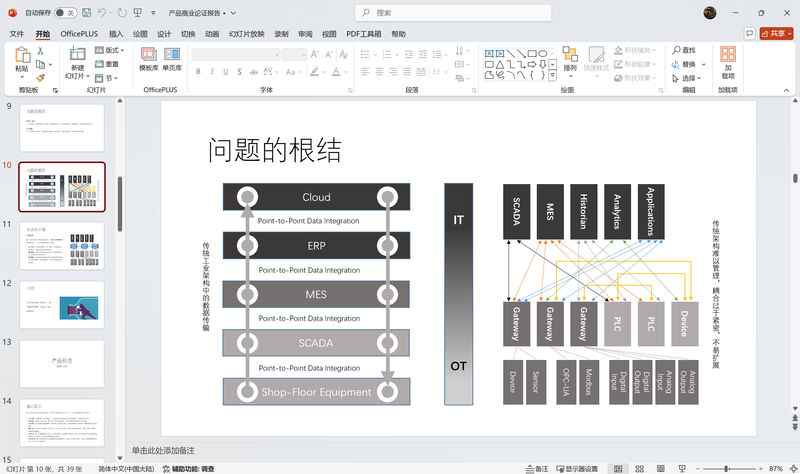Click the user account avatar
This screenshot has width=800, height=474.
pyautogui.click(x=710, y=13)
